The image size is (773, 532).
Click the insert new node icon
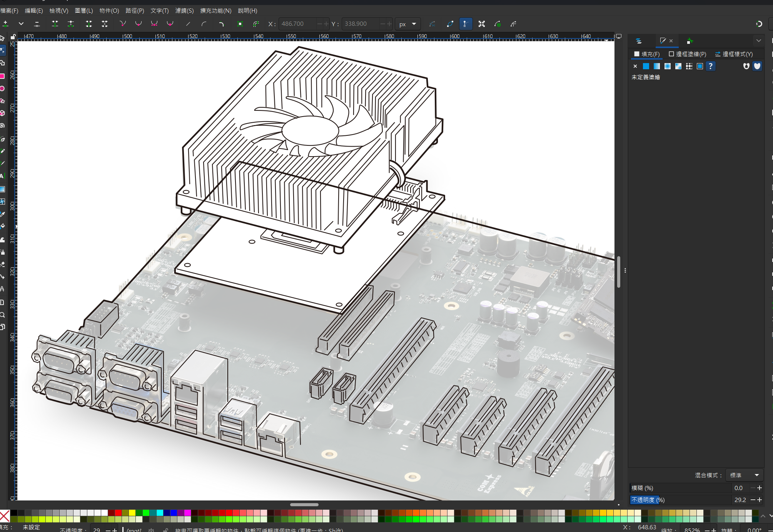click(x=5, y=24)
